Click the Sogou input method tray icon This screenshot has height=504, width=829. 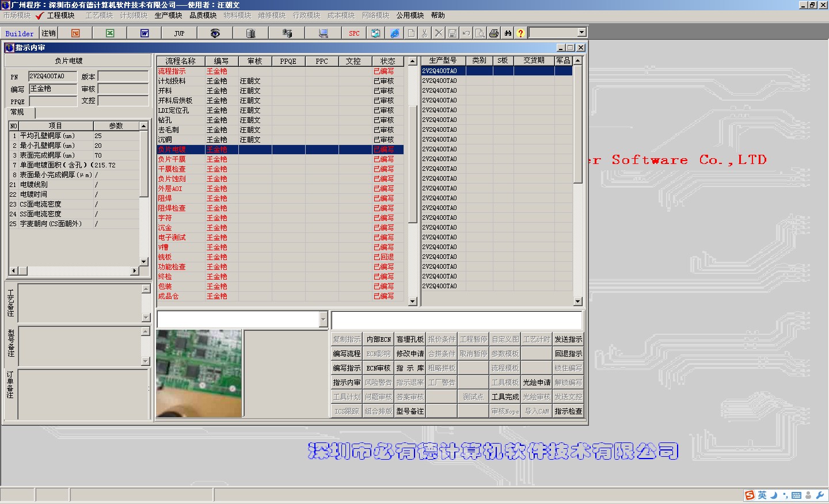pos(749,495)
